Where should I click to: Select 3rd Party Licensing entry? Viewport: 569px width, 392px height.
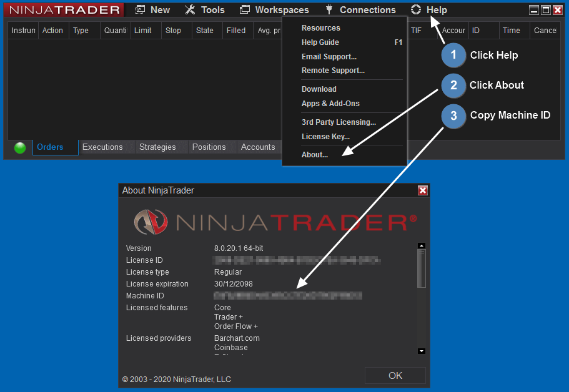point(339,122)
